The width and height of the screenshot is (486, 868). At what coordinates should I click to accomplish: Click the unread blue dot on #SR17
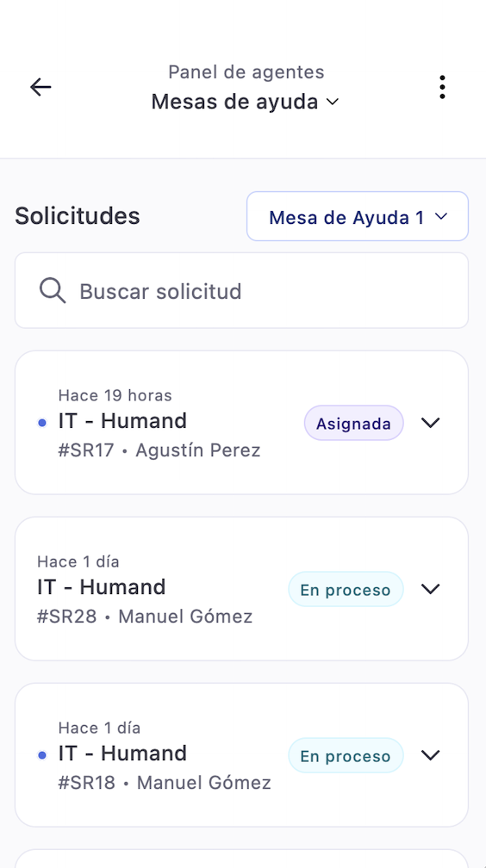pyautogui.click(x=42, y=423)
